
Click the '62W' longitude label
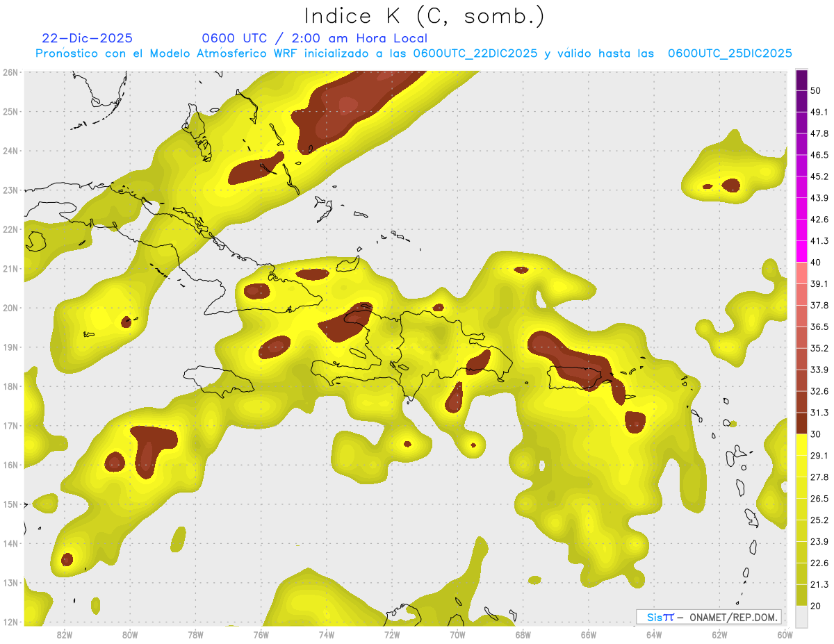tap(719, 634)
